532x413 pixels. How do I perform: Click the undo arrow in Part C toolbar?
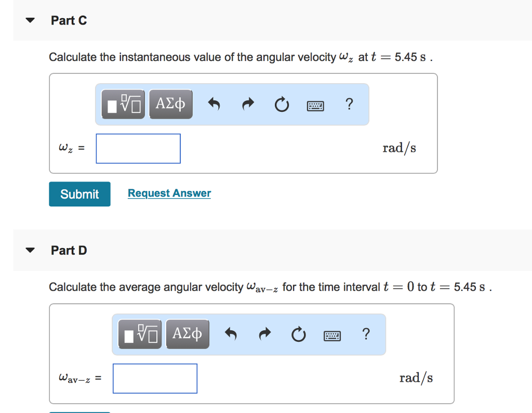[215, 104]
